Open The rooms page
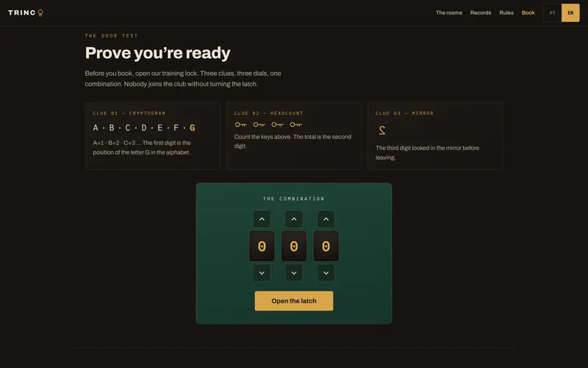Screen dimensions: 588x368 [449, 13]
